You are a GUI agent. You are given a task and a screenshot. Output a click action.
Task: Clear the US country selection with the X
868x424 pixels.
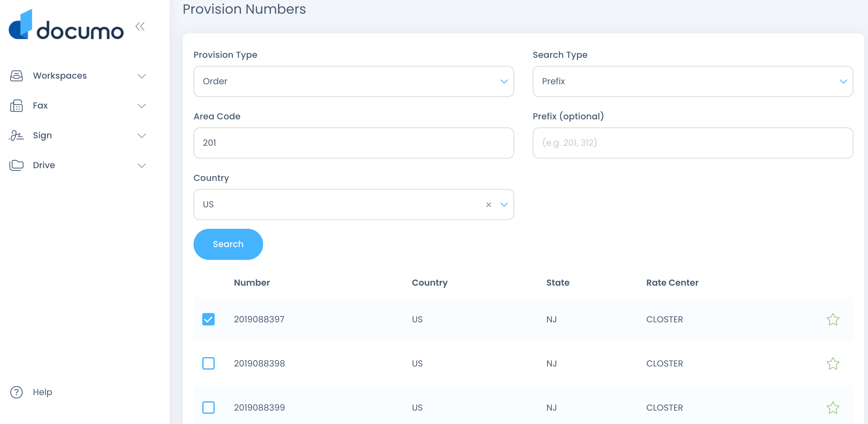(x=489, y=205)
